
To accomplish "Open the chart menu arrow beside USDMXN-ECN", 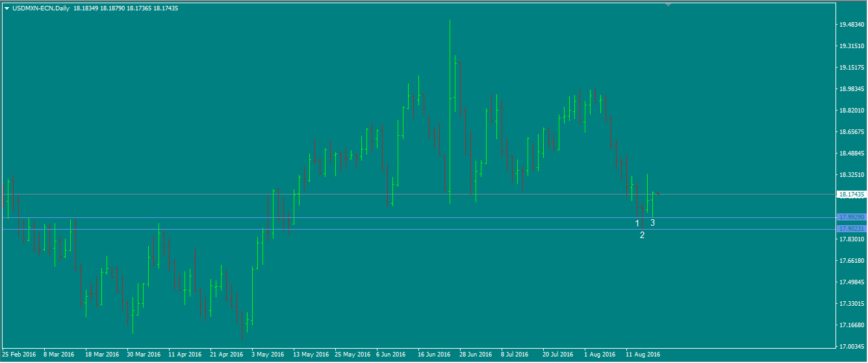I will pos(6,8).
